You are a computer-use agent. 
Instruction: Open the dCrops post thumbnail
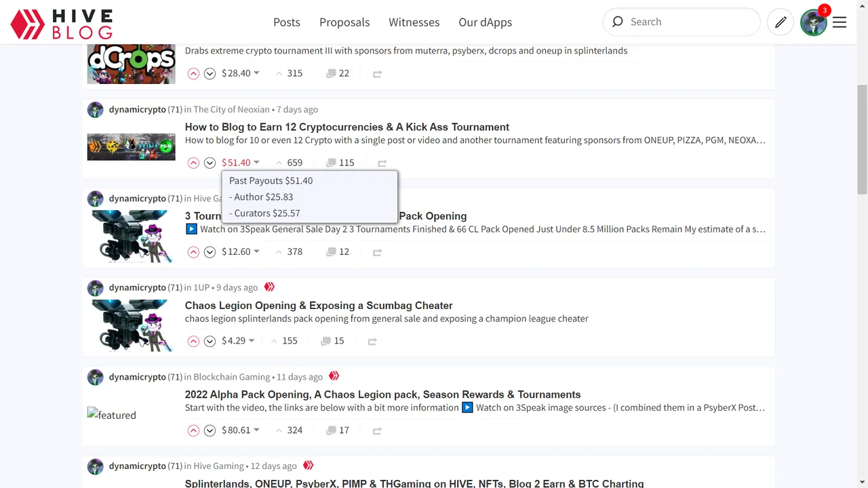click(132, 64)
